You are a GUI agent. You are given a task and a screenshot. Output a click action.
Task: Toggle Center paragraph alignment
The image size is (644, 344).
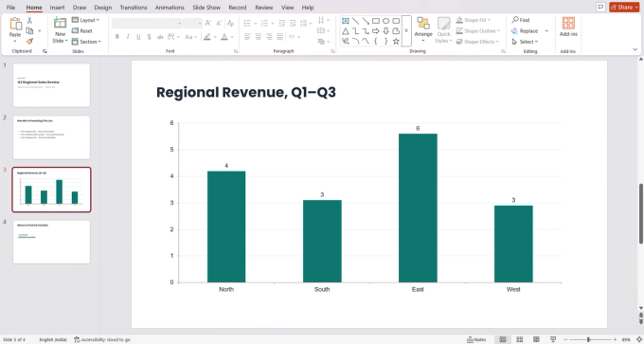tap(258, 37)
